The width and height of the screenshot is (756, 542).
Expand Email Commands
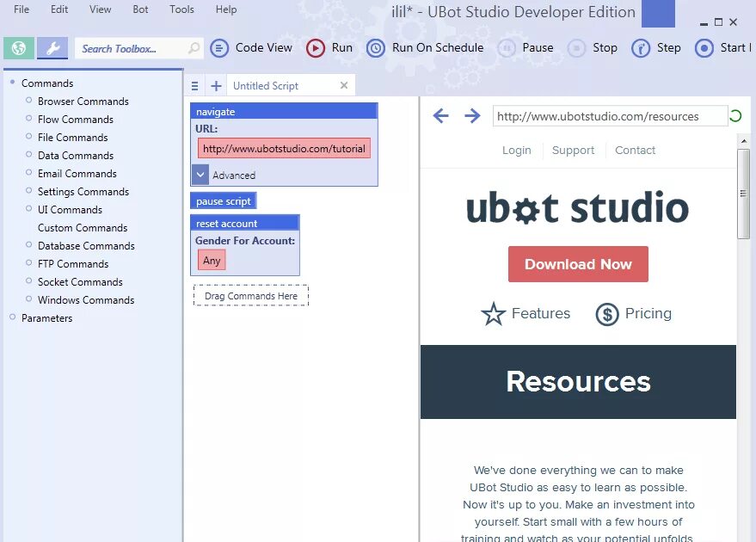[29, 172]
